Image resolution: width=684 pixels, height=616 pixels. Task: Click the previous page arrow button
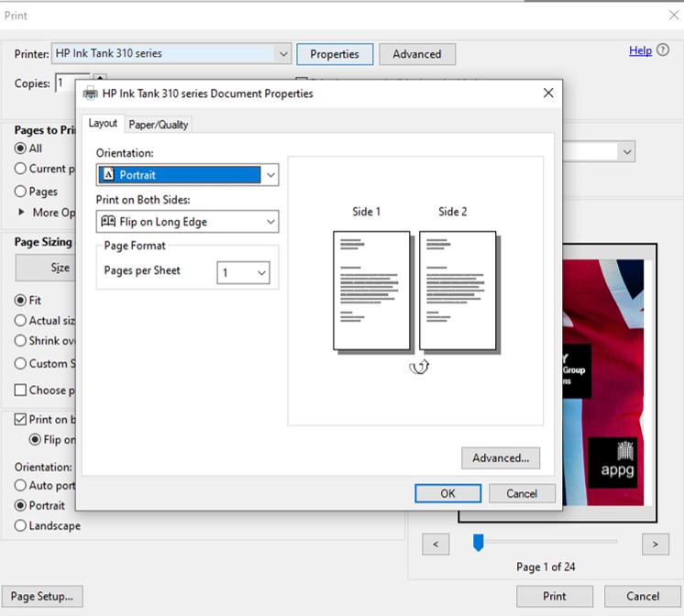[436, 544]
